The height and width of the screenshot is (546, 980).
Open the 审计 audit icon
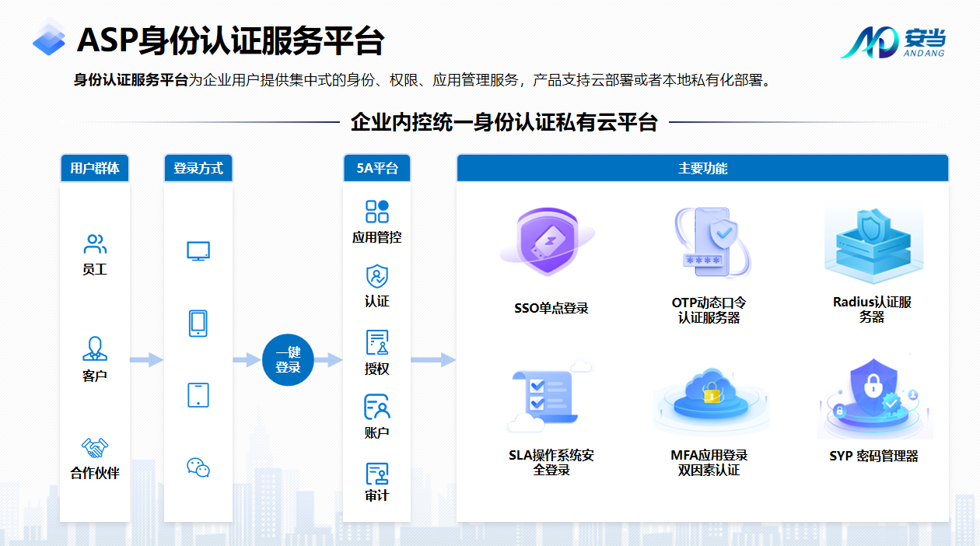(377, 473)
